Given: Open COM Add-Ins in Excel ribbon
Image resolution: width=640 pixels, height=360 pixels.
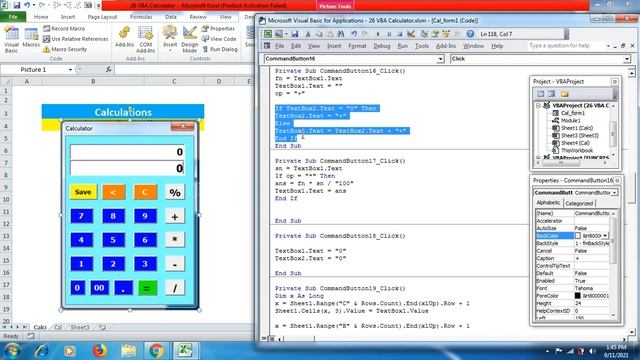Looking at the screenshot, I should [145, 39].
